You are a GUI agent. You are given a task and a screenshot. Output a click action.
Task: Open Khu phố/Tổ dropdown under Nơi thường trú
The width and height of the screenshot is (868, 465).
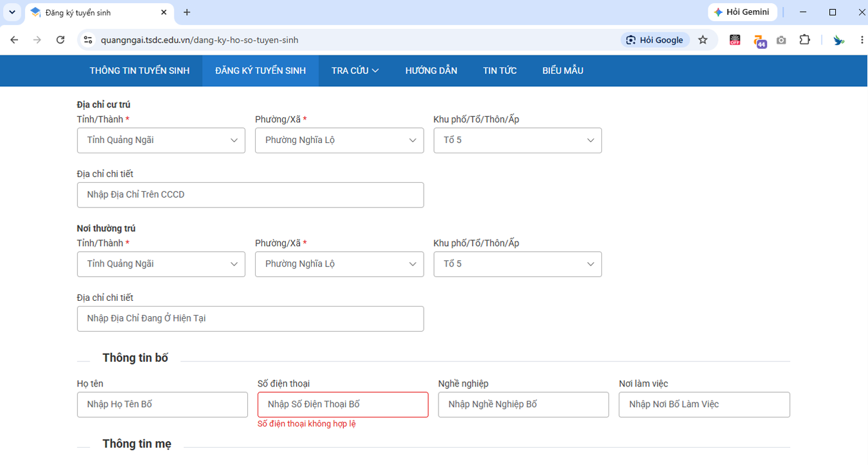[x=518, y=264]
